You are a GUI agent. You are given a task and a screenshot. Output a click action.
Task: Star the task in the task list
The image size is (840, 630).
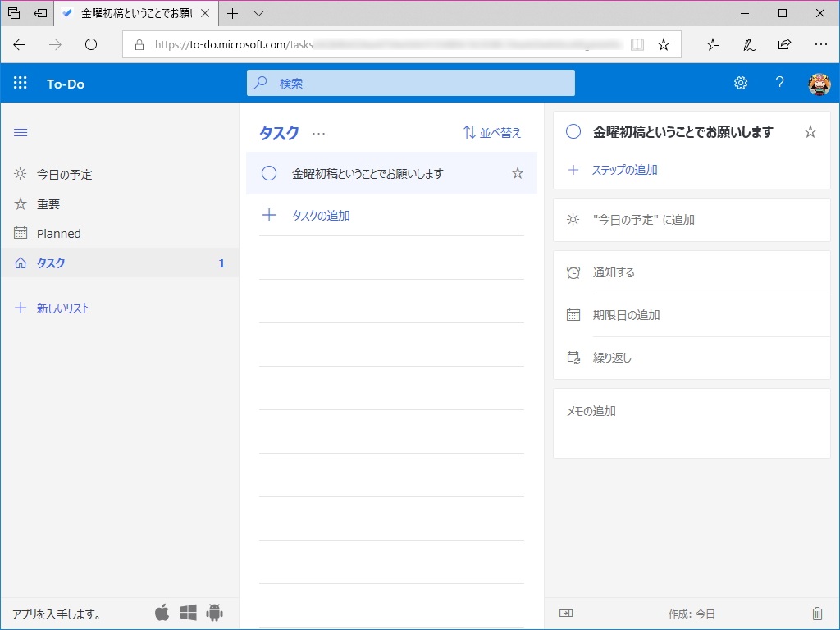click(517, 173)
